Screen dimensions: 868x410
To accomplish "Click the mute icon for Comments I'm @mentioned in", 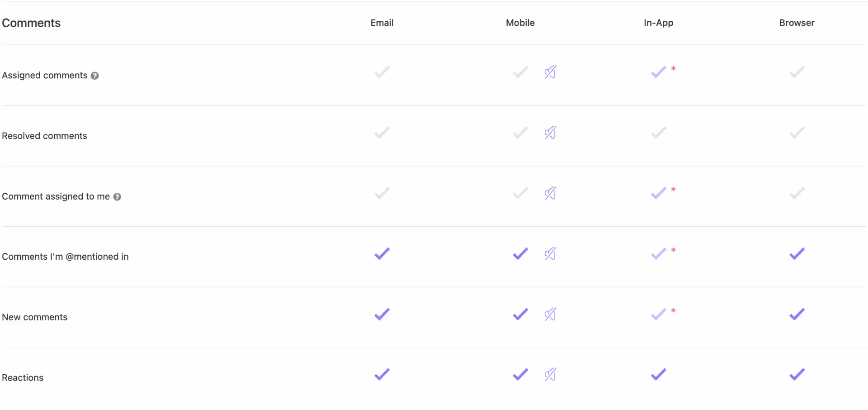I will pyautogui.click(x=550, y=253).
